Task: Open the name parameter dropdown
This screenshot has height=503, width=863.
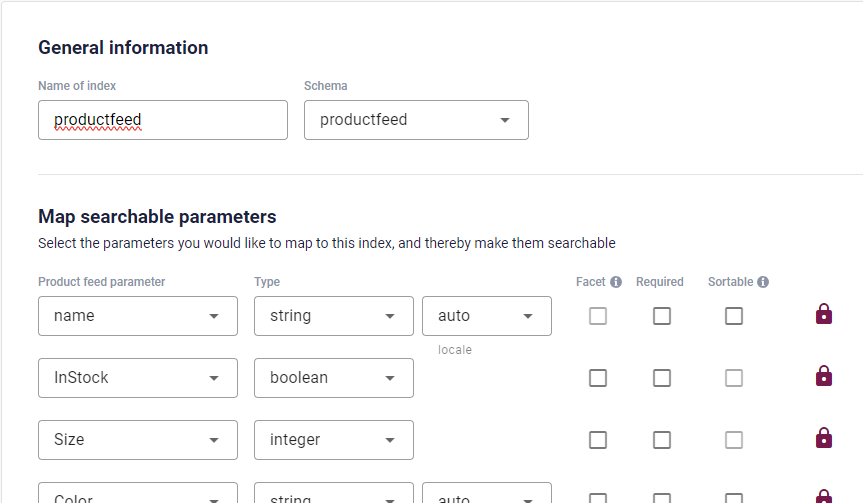Action: (138, 316)
